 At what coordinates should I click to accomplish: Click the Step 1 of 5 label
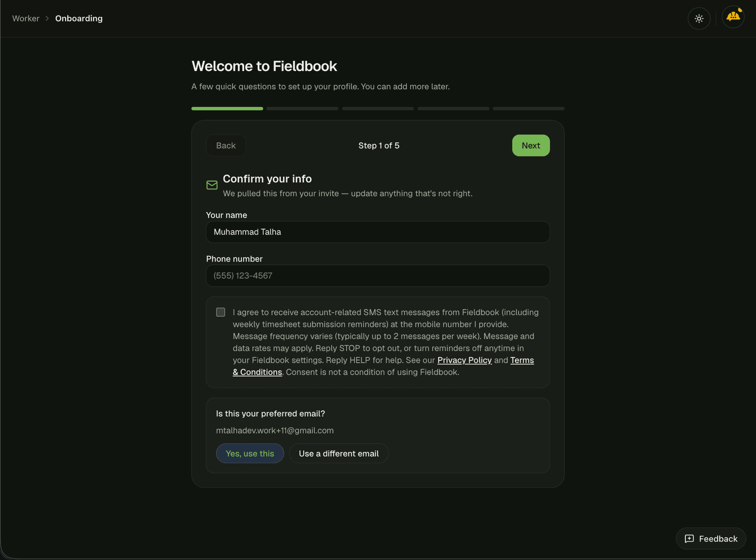379,145
